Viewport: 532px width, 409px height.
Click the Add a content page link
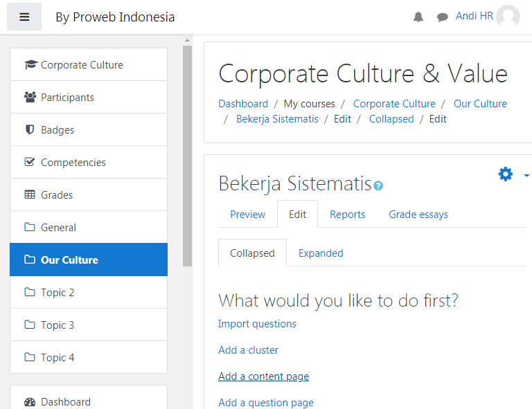pyautogui.click(x=264, y=376)
